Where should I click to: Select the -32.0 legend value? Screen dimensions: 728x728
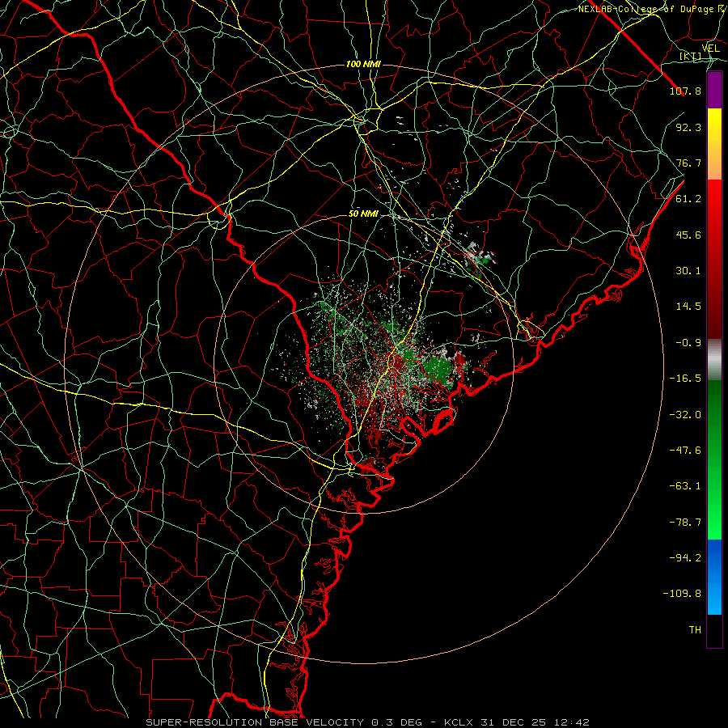(x=685, y=415)
